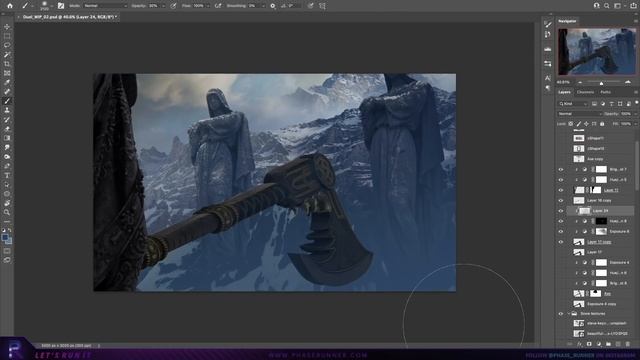The height and width of the screenshot is (360, 640).
Task: Select the Axe copy layer
Action: pyautogui.click(x=595, y=159)
